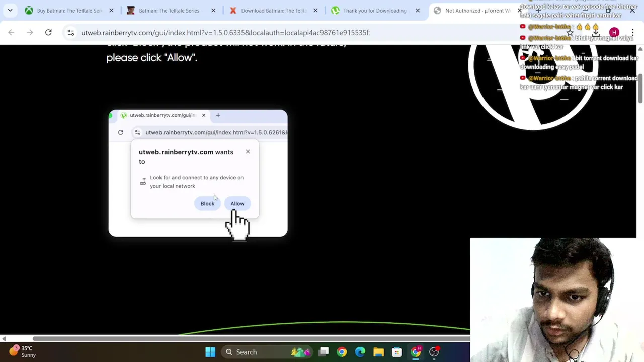Open the weather widget showing 35°C Sunny
This screenshot has height=362, width=644.
[x=23, y=352]
